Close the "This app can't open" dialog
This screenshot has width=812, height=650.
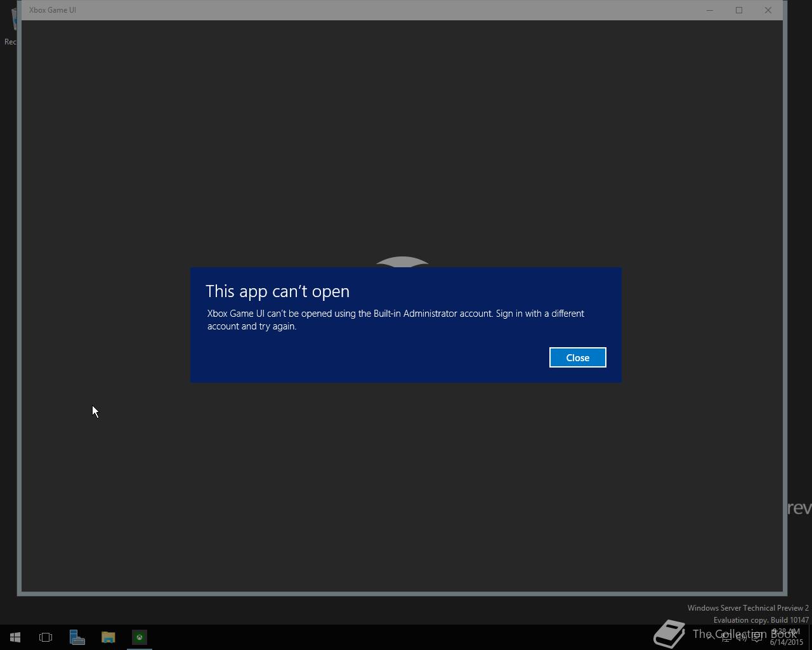coord(577,357)
